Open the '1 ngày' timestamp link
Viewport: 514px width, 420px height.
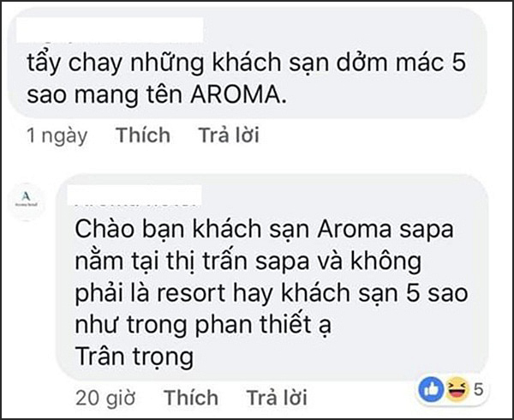pos(57,135)
